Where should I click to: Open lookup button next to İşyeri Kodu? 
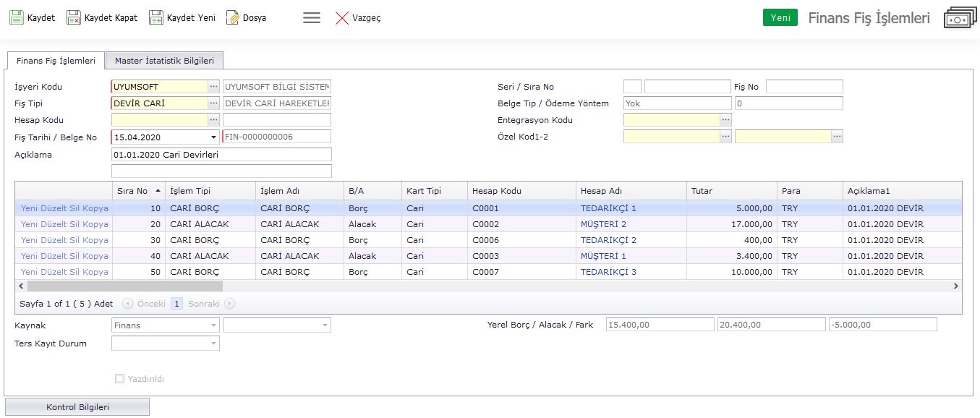pos(213,87)
